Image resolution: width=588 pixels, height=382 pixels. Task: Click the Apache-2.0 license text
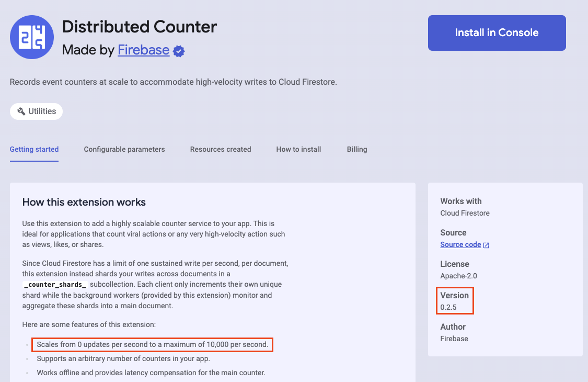[x=458, y=276]
